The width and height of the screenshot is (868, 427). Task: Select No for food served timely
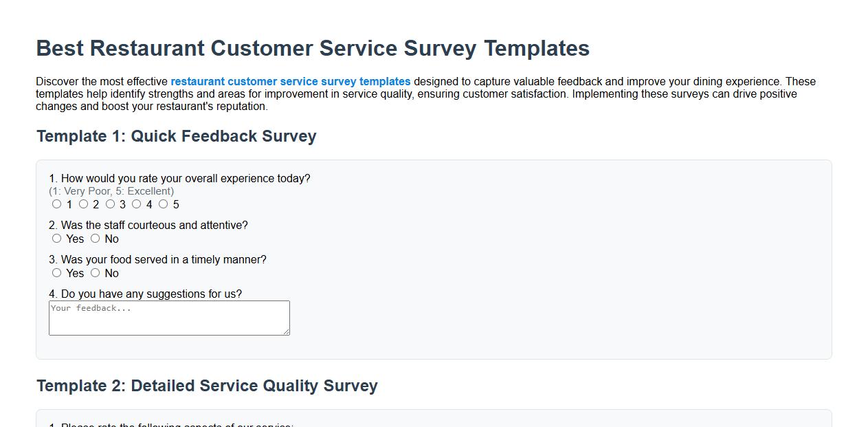click(x=96, y=273)
